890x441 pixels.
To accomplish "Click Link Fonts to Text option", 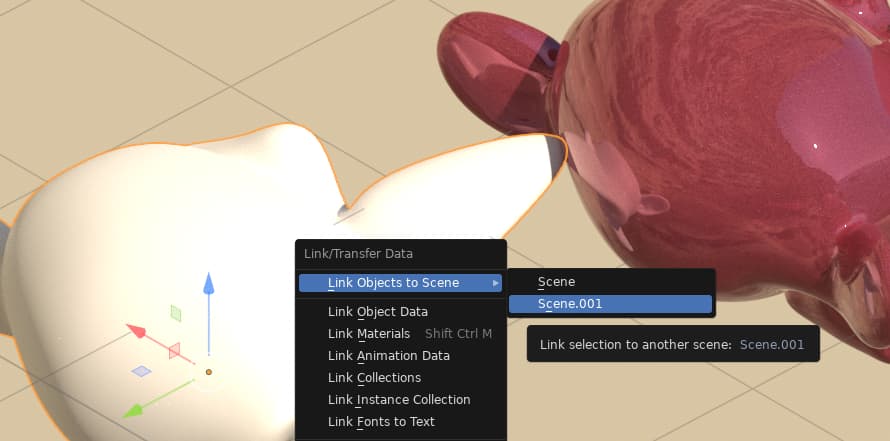I will tap(400, 422).
